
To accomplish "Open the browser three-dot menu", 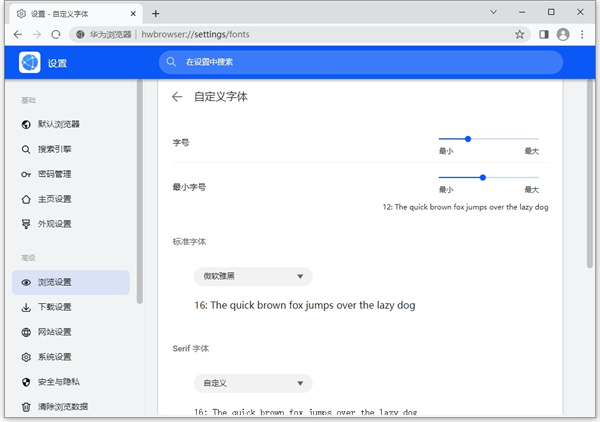I will (x=582, y=34).
